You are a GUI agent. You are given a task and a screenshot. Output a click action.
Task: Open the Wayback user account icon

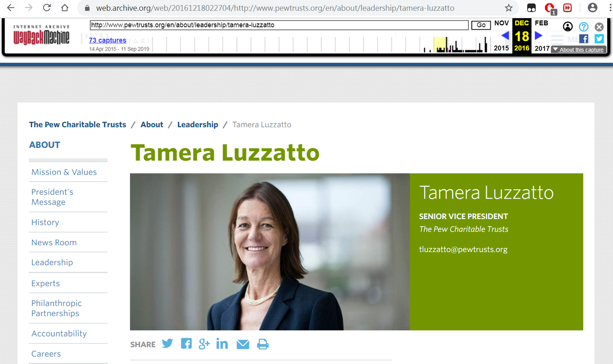pyautogui.click(x=568, y=27)
